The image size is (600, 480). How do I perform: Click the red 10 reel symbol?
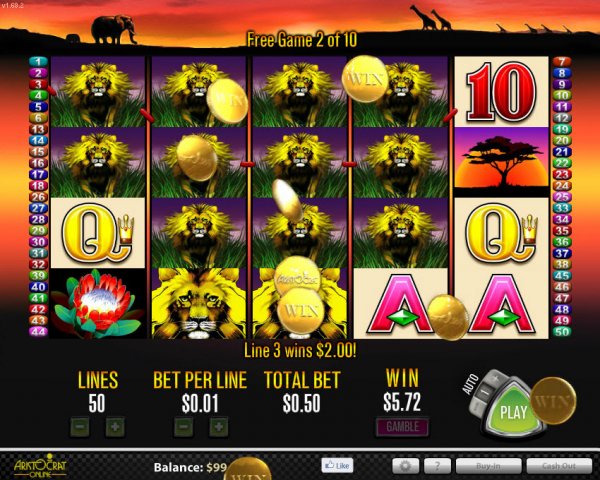(x=501, y=91)
